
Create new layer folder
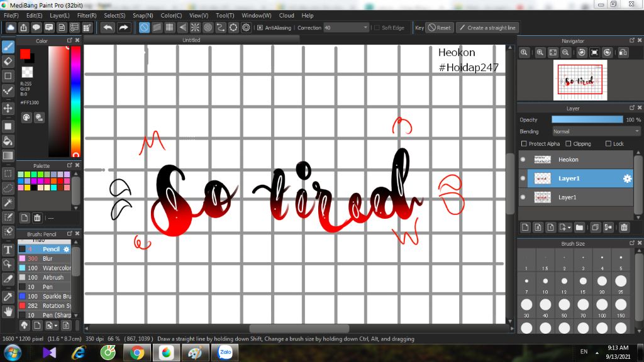click(579, 228)
